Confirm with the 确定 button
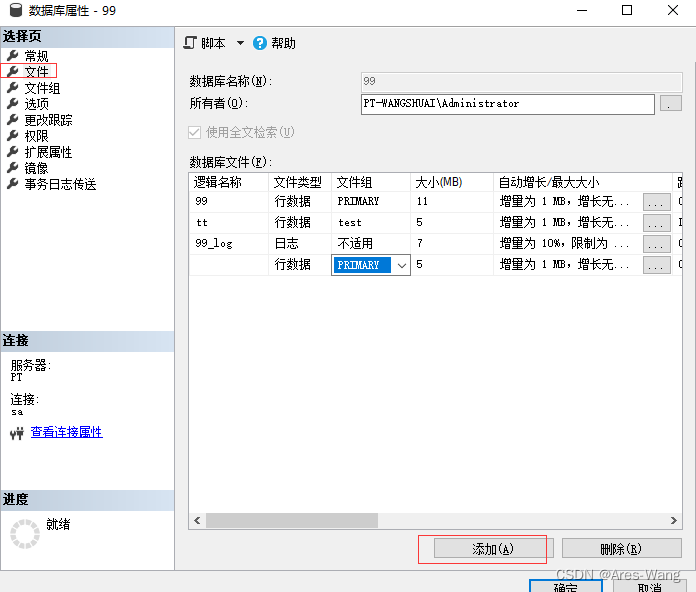 pyautogui.click(x=566, y=586)
